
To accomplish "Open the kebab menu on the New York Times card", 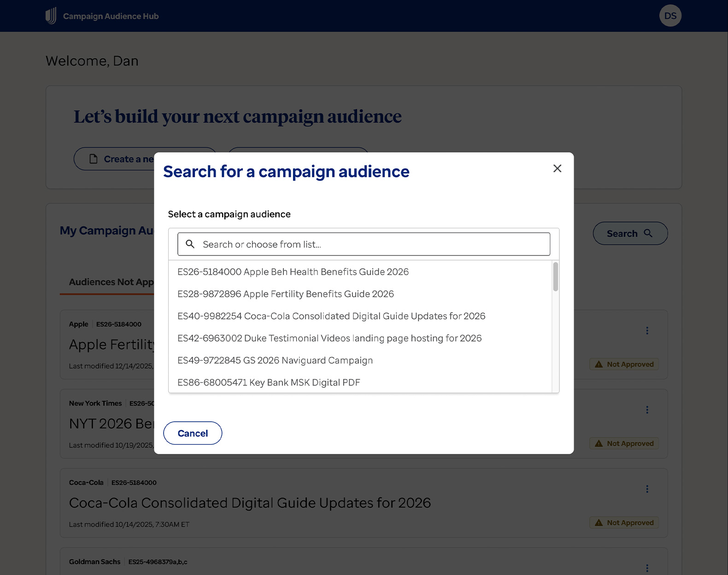I will pos(647,410).
